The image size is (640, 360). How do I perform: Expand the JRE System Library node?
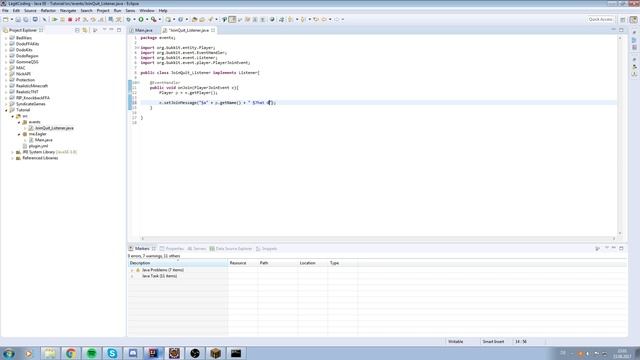13,152
